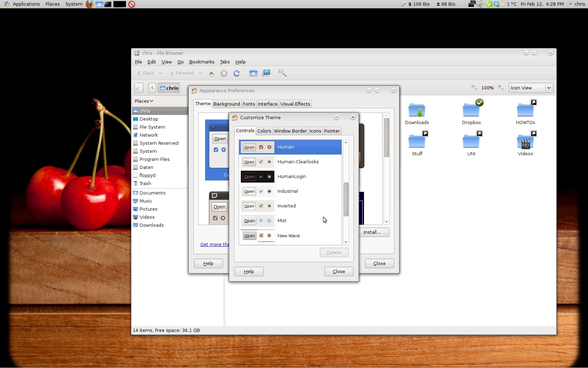
Task: Select the HumanLogin theme preview thumbnail
Action: [258, 177]
